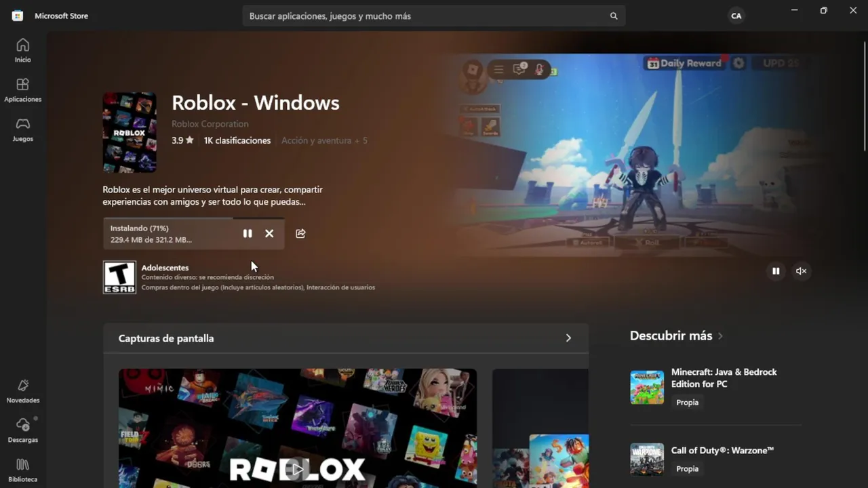Open Roblox Corporation publisher page
The width and height of the screenshot is (868, 488).
tap(210, 124)
